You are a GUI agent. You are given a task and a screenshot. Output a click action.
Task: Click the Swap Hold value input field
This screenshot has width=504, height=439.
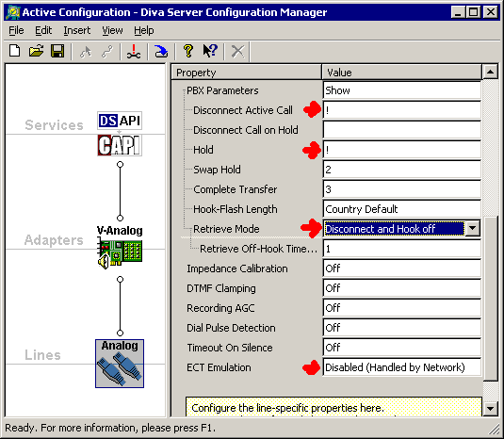(x=401, y=170)
